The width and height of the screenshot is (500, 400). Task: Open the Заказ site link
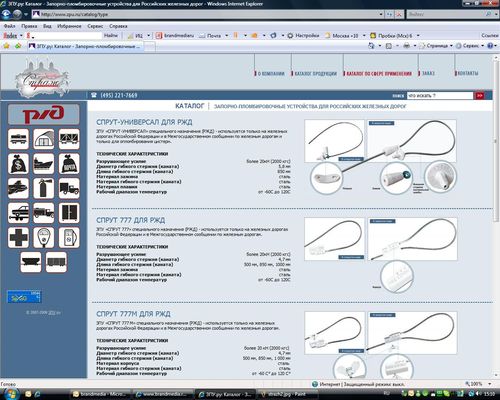pos(428,73)
